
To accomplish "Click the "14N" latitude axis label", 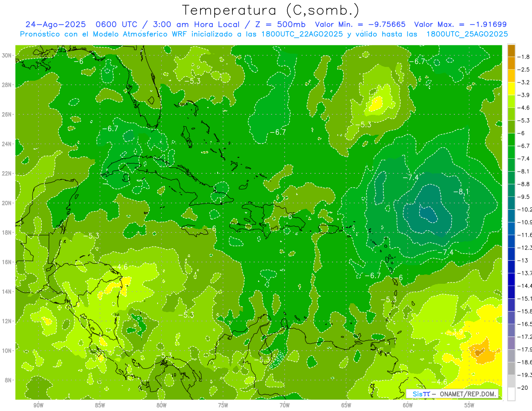I will click(7, 291).
